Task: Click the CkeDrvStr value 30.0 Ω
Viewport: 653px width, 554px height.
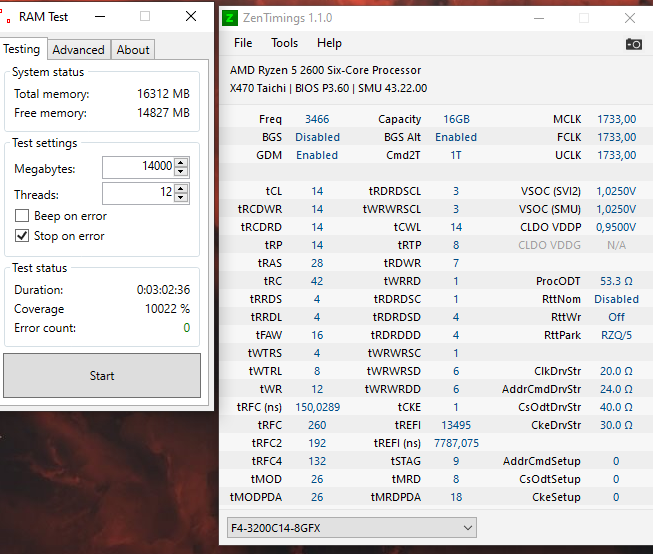Action: click(616, 425)
